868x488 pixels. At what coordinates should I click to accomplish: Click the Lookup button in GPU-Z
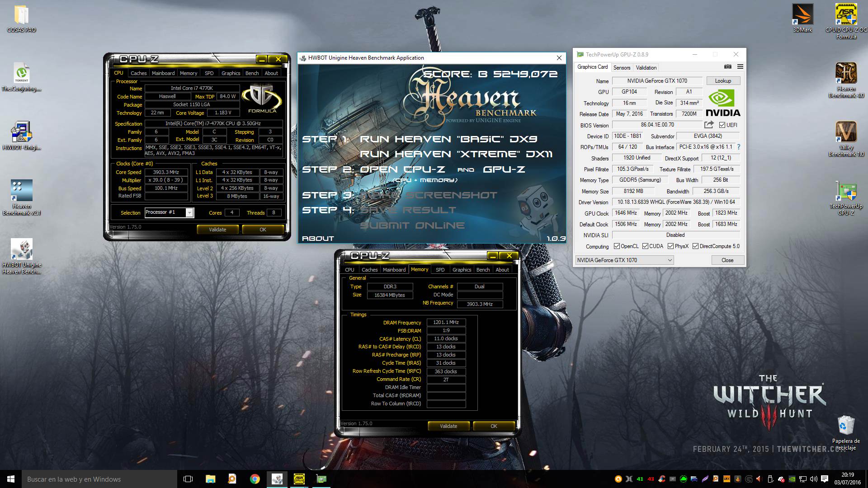click(723, 80)
